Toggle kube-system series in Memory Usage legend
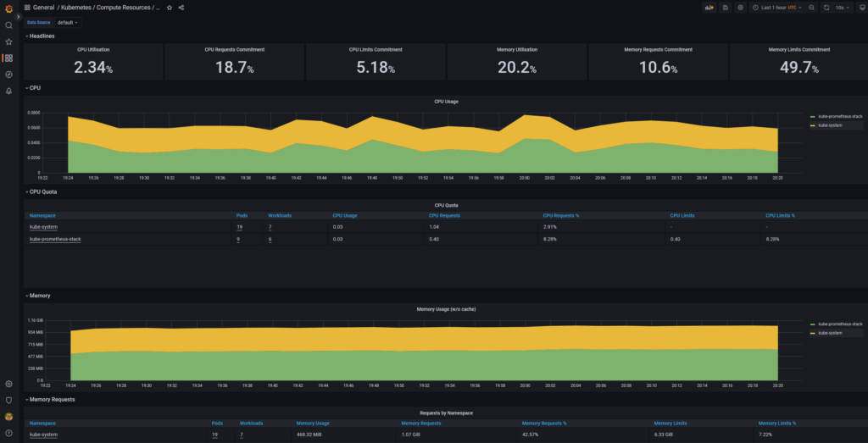The width and height of the screenshot is (868, 443). tap(831, 333)
